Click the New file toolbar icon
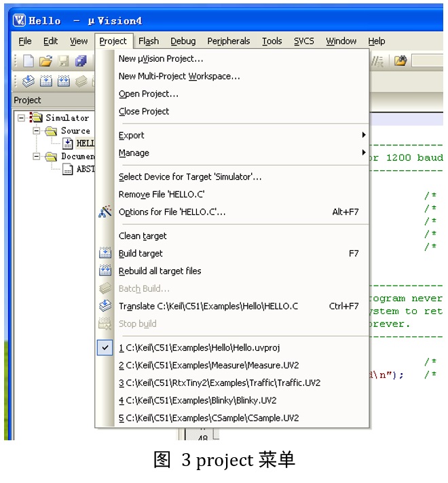 click(29, 60)
